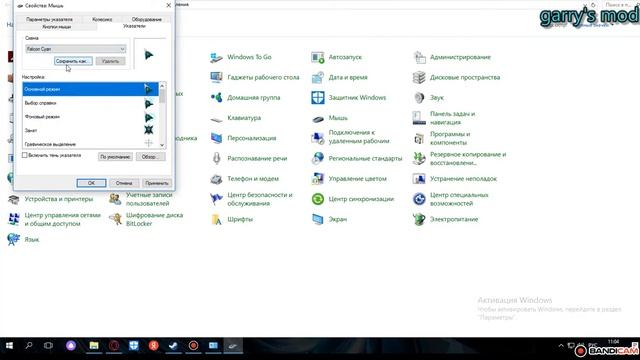The image size is (640, 360).
Task: Select the Выбор справки pointer row
Action: 90,103
